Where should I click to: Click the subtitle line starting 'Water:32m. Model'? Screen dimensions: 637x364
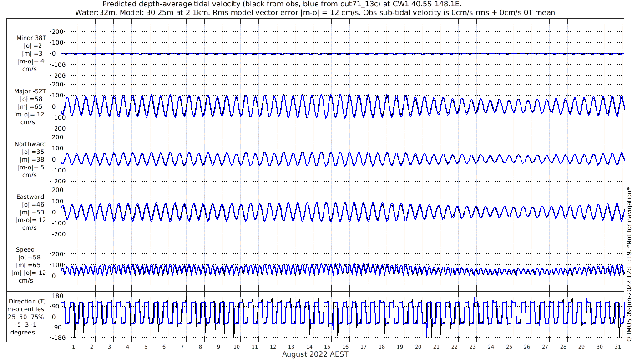pyautogui.click(x=315, y=13)
